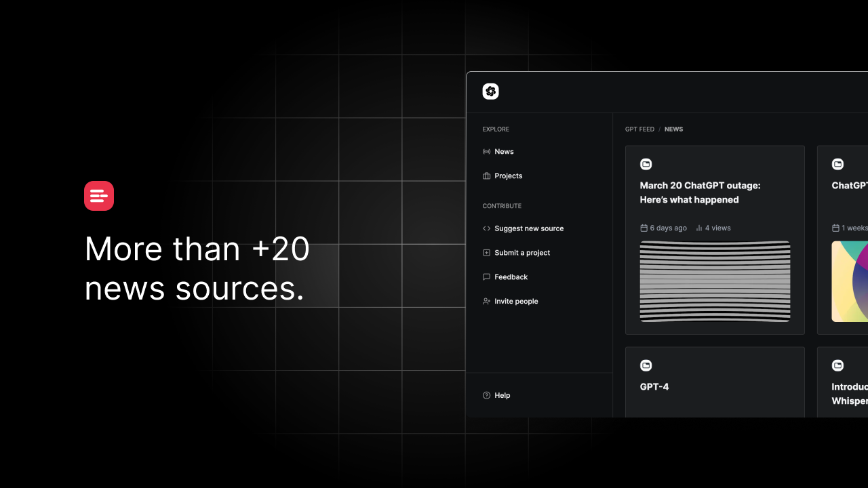Choose Submit a project

tap(522, 253)
